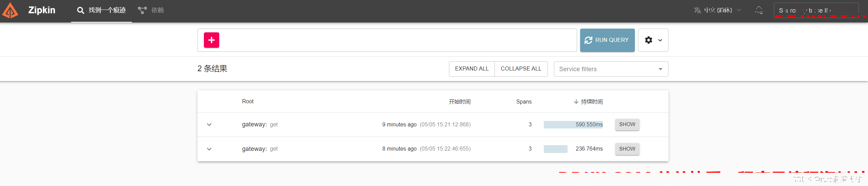Click the sort arrow by 持续时间
This screenshot has width=868, height=186.
pos(576,102)
